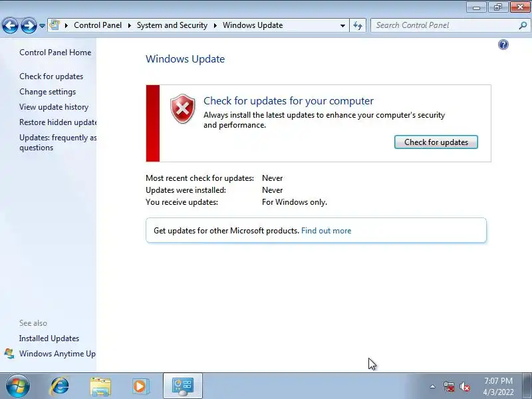
Task: Launch Internet Explorer from taskbar
Action: 59,386
